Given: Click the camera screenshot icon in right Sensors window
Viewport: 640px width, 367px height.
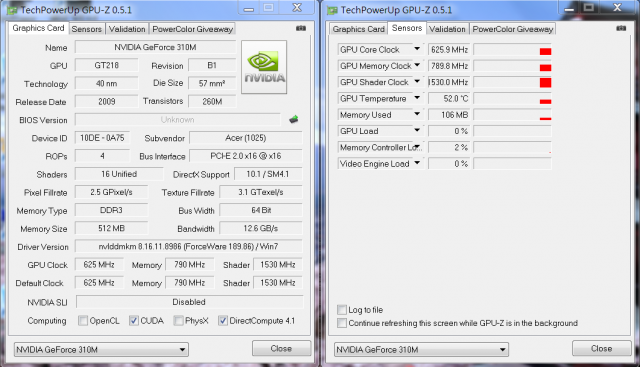Looking at the screenshot, I should (621, 28).
